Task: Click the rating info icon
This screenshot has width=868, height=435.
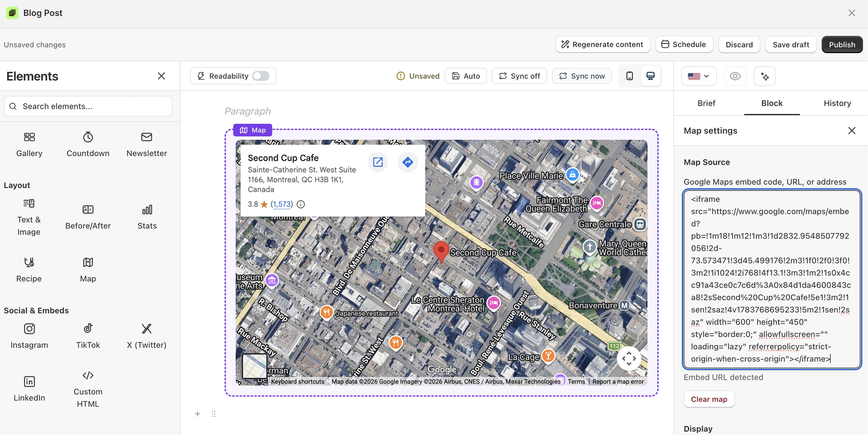Action: click(x=301, y=204)
